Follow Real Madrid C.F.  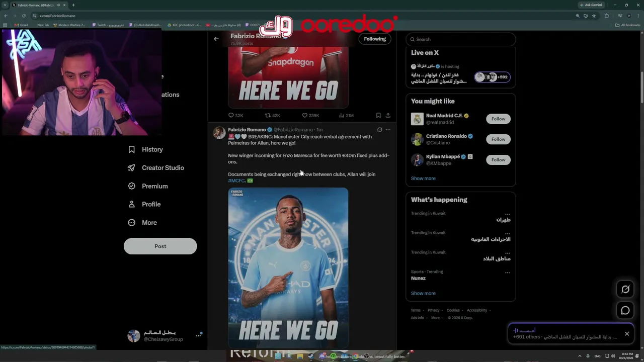[x=498, y=119]
